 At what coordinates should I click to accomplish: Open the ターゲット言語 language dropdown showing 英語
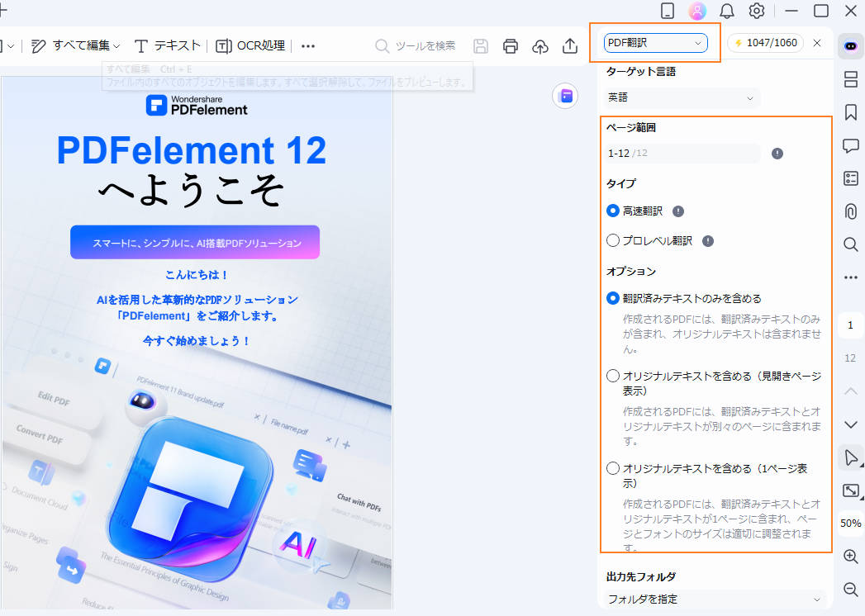pyautogui.click(x=679, y=97)
